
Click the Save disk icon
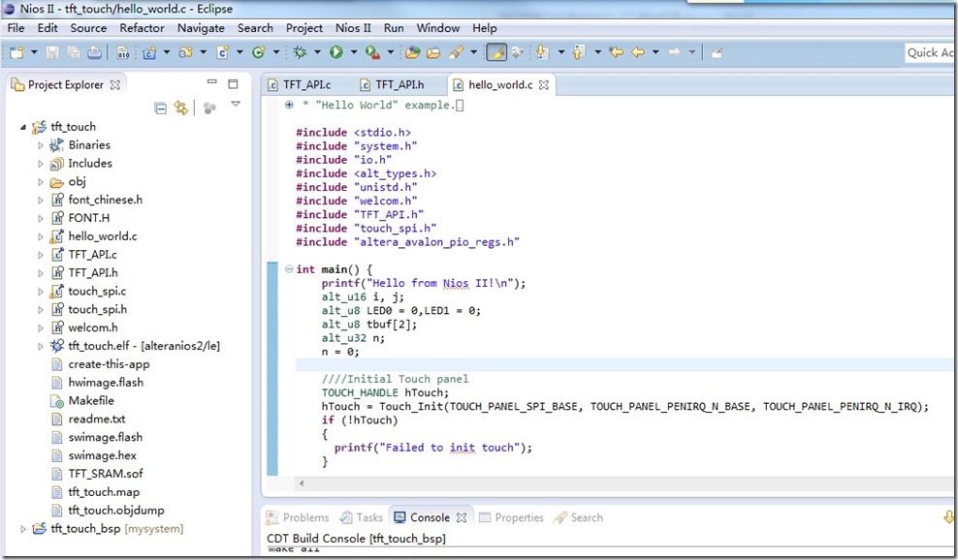52,52
